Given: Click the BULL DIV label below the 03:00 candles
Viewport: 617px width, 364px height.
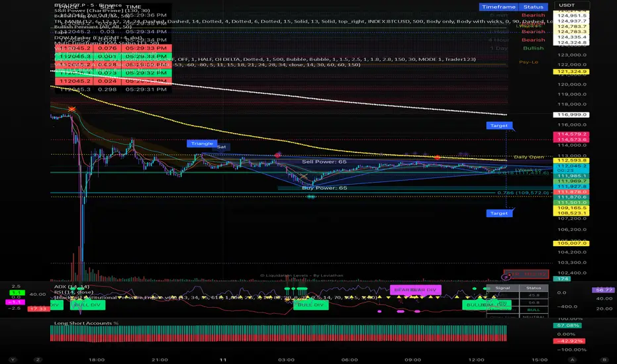Looking at the screenshot, I should pyautogui.click(x=310, y=304).
